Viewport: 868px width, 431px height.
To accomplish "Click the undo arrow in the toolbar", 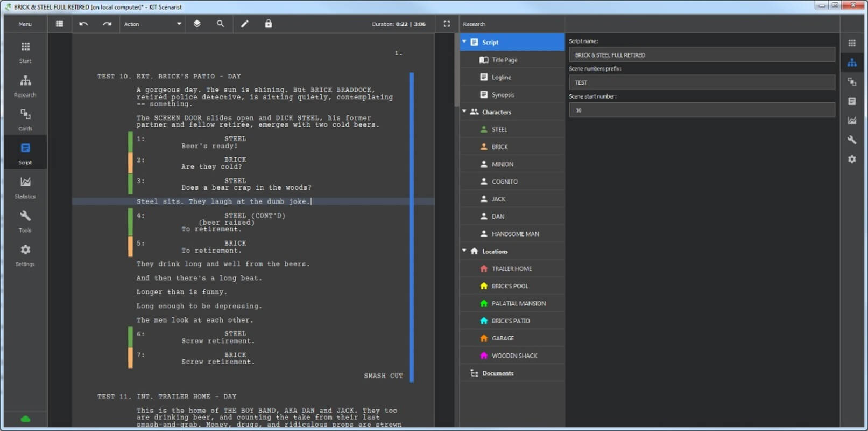I will 83,24.
